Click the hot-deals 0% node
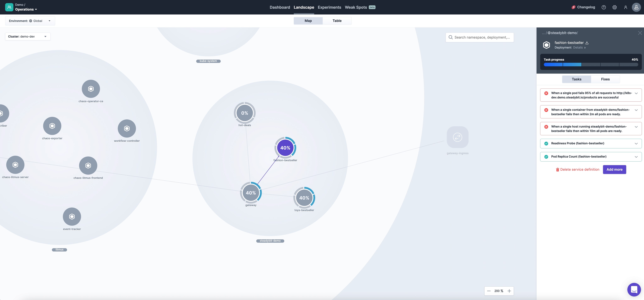The height and width of the screenshot is (300, 644). (244, 113)
